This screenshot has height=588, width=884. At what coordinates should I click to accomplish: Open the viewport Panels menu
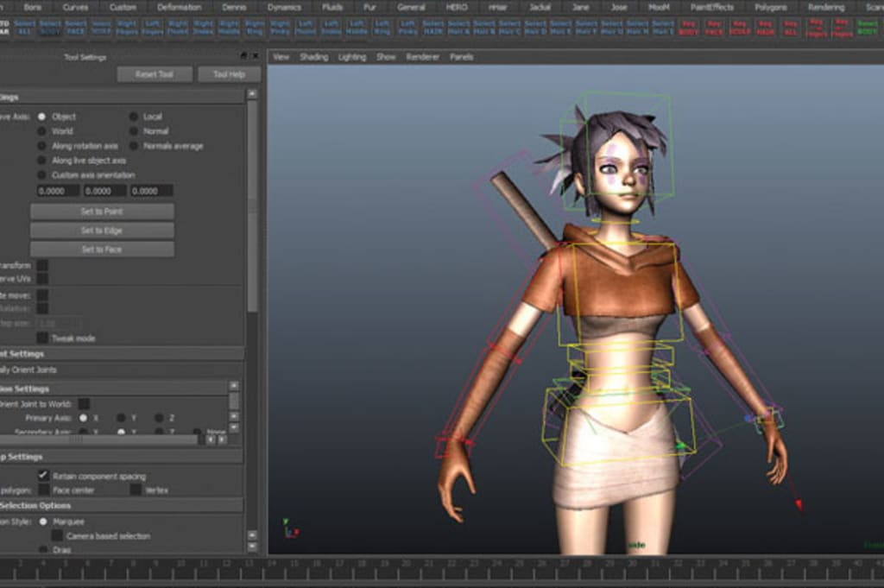(462, 57)
